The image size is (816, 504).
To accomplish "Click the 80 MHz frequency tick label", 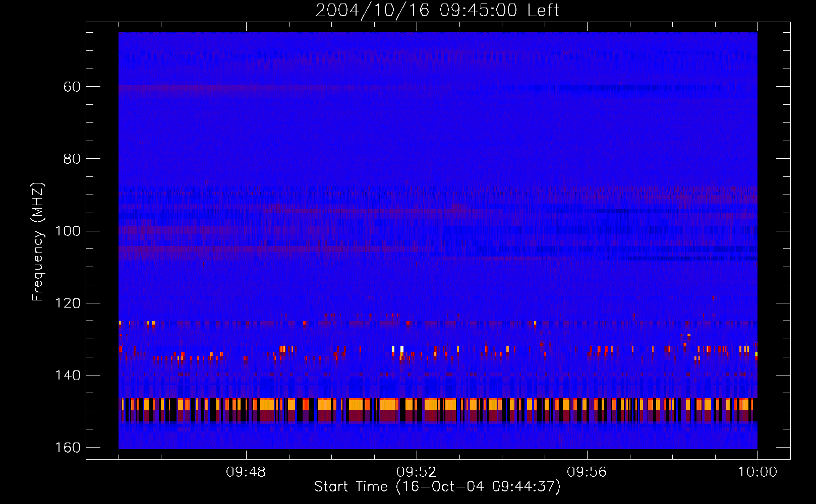I will (x=72, y=159).
